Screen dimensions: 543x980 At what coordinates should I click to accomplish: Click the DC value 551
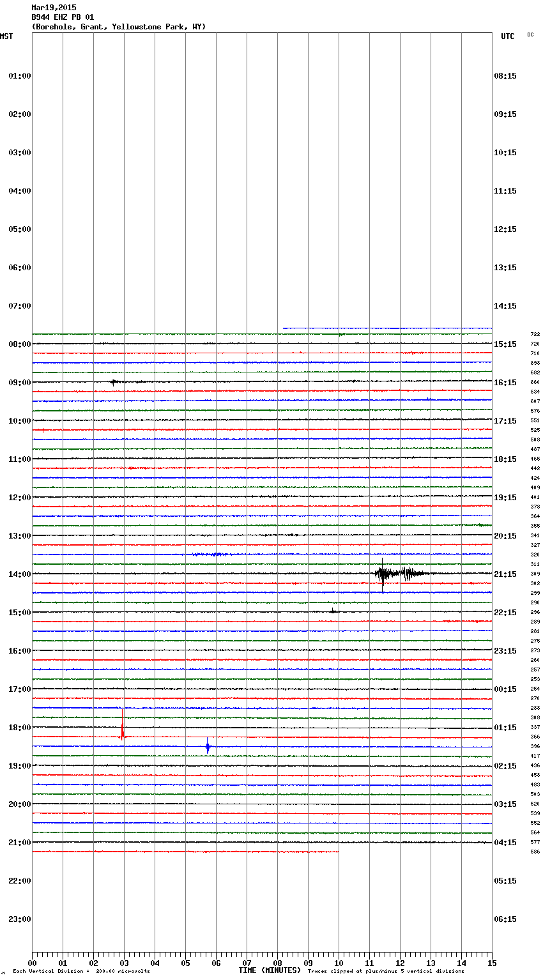click(x=535, y=420)
